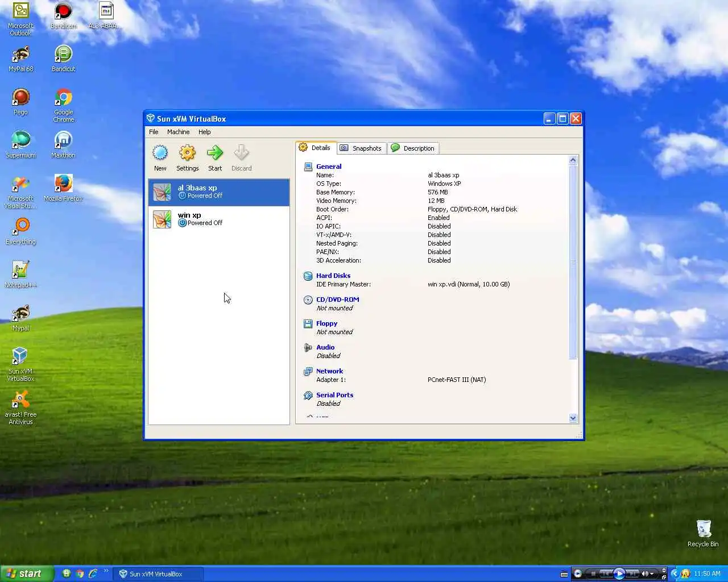Open the CD/DVD-ROM section link
Image resolution: width=728 pixels, height=582 pixels.
[x=338, y=300]
